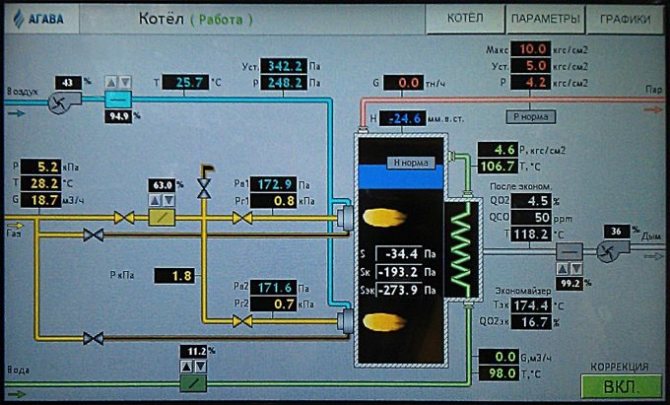Switch to the ГРАФИКИ tab
Image resolution: width=670 pixels, height=405 pixels.
click(x=626, y=19)
